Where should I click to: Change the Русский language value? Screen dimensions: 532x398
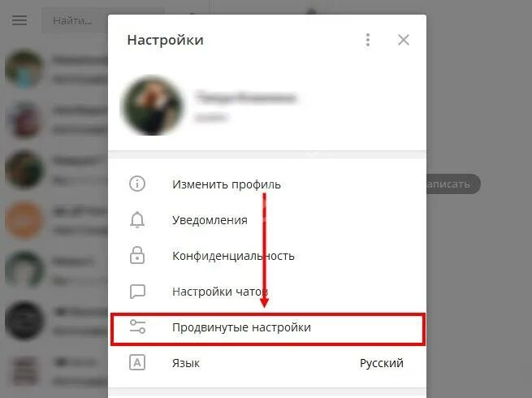(x=382, y=363)
